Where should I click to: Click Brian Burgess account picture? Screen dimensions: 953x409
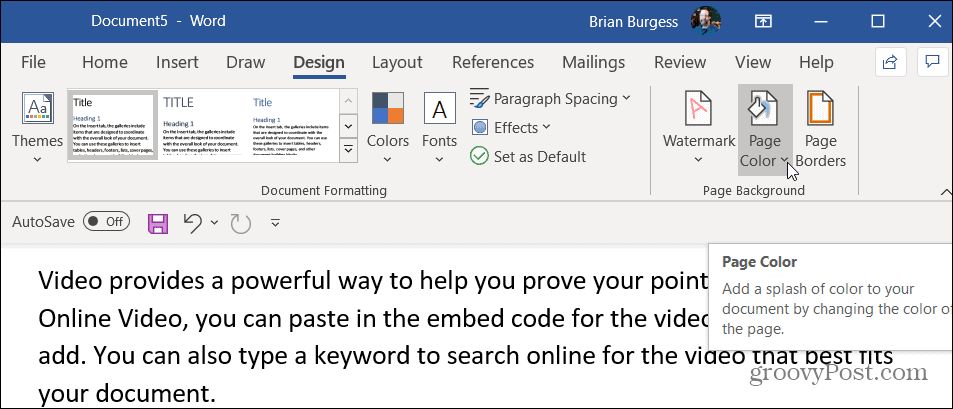pos(706,22)
